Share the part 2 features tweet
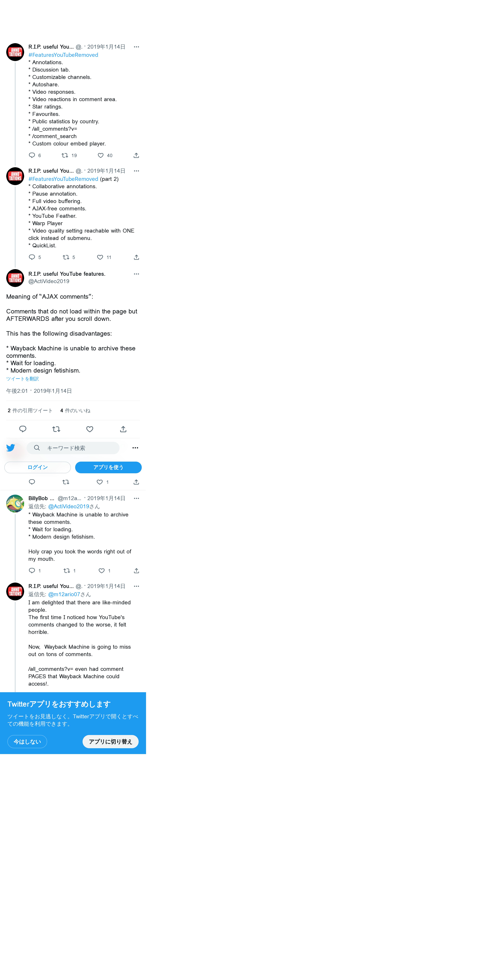 [136, 257]
